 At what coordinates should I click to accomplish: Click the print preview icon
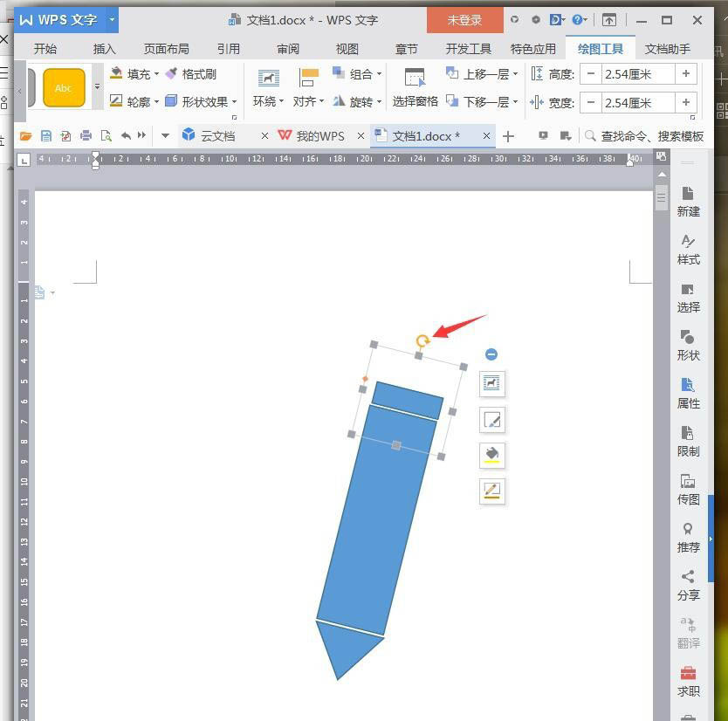coord(106,136)
